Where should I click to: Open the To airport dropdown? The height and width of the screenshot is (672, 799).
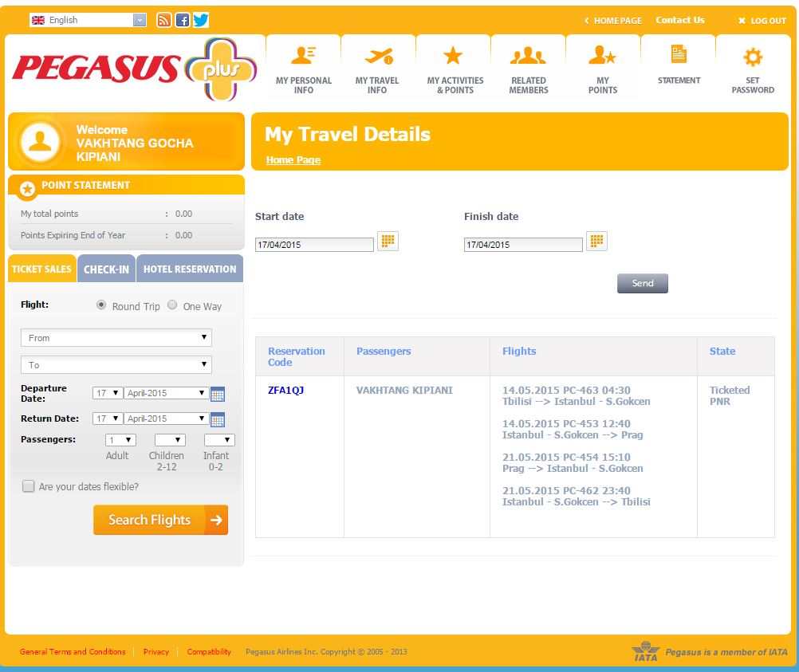[x=116, y=364]
